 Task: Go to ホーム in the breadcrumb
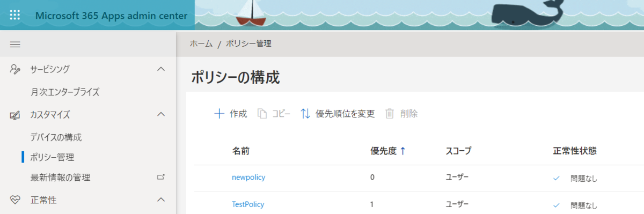point(201,43)
